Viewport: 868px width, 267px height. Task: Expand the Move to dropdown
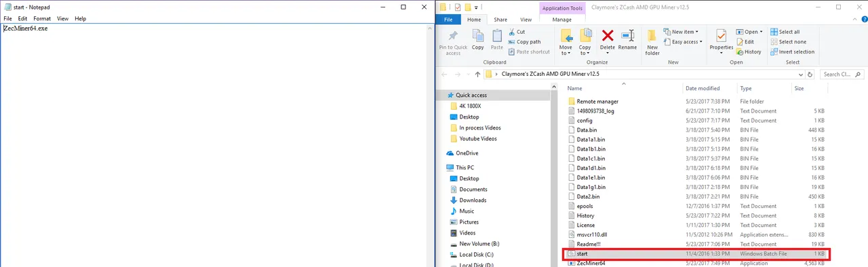point(566,54)
